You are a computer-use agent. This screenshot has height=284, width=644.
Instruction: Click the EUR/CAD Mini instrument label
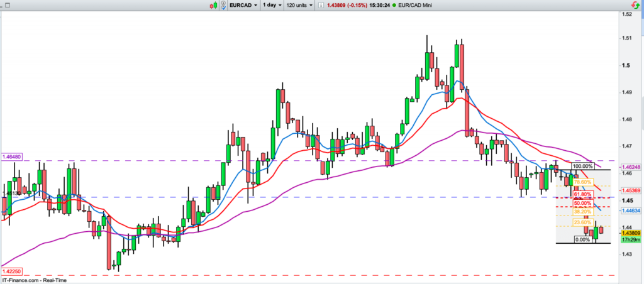click(418, 5)
